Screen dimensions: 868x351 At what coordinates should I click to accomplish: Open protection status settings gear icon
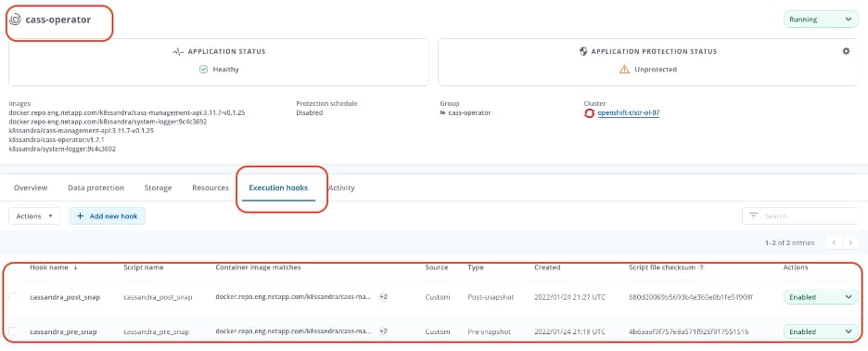point(846,51)
